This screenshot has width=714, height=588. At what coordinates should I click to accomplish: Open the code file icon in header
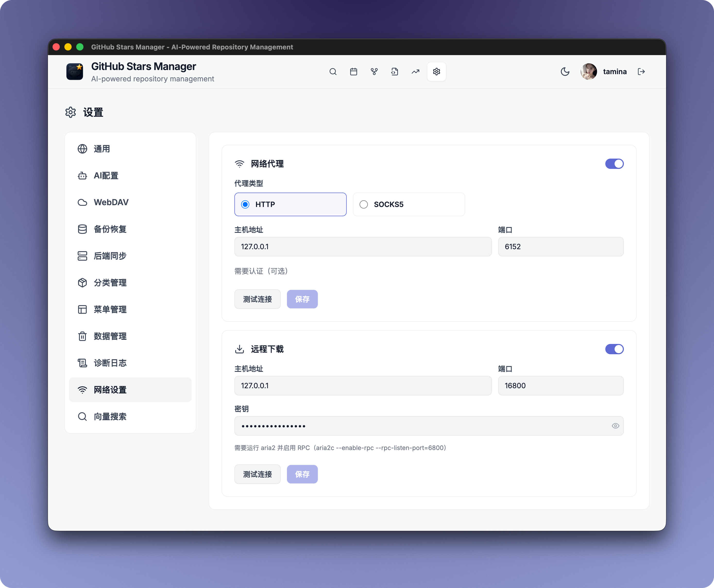click(x=395, y=72)
